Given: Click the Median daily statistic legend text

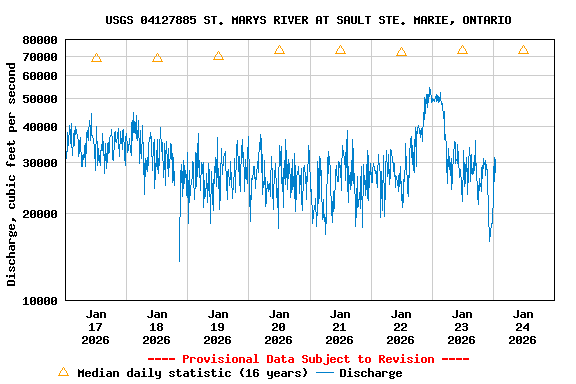Looking at the screenshot, I should click(192, 373).
